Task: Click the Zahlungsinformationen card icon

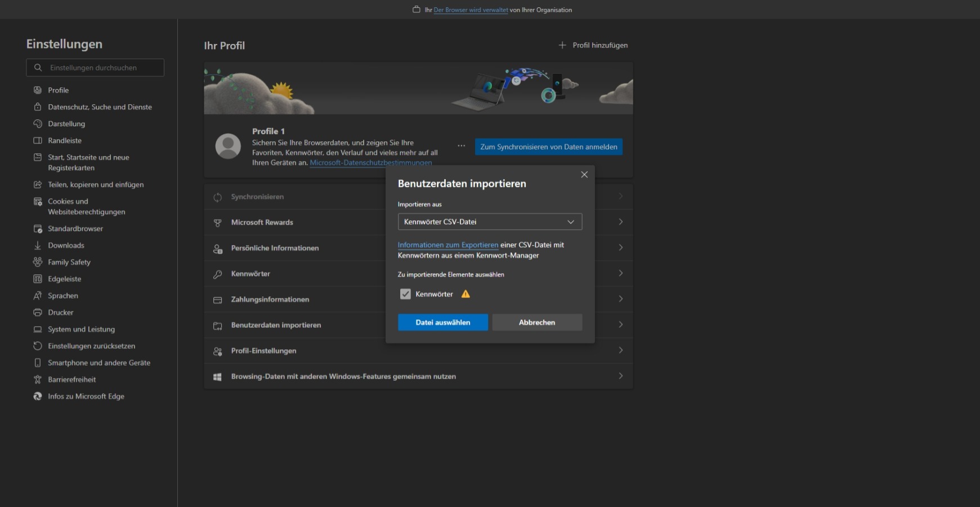Action: pos(217,299)
